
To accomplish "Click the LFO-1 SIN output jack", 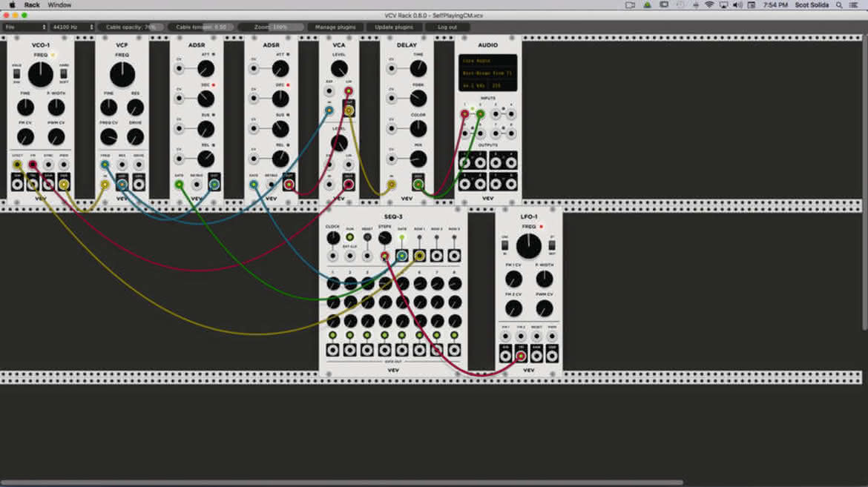I will [505, 356].
